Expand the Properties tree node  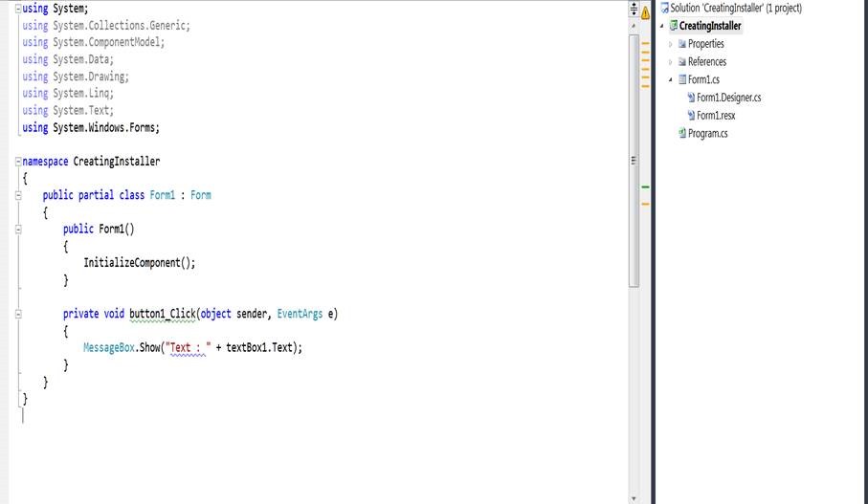point(670,44)
